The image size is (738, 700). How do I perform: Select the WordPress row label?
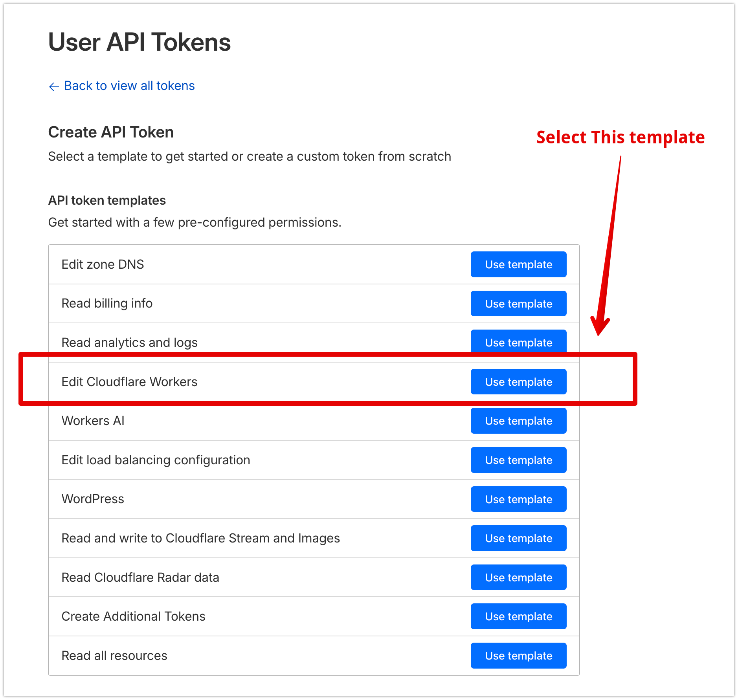click(92, 499)
